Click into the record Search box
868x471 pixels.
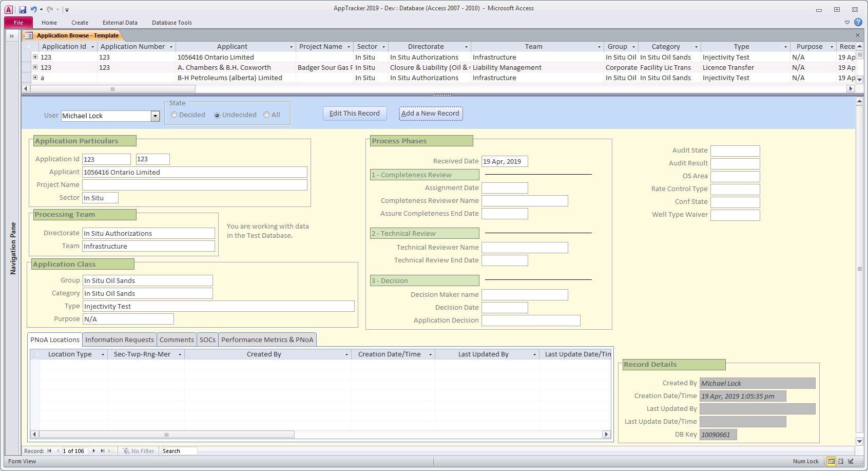179,451
